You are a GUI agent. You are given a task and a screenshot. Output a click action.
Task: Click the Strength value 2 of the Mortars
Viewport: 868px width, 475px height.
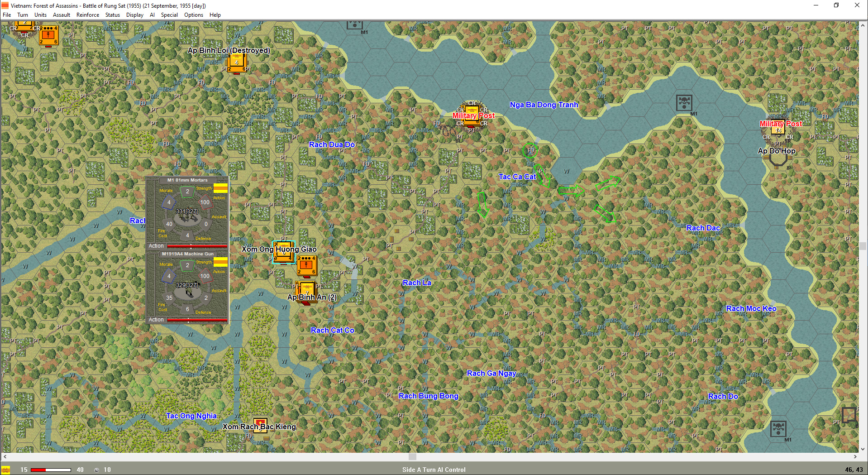187,192
